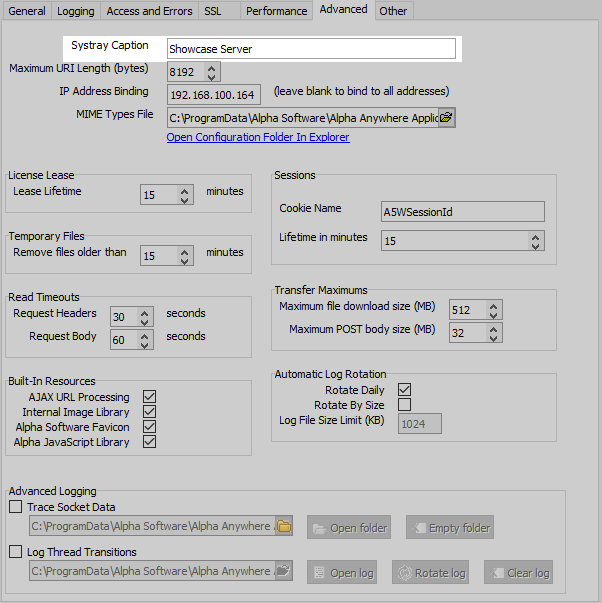This screenshot has height=603, width=602.
Task: Increase session Lifetime in minutes
Action: coord(535,237)
